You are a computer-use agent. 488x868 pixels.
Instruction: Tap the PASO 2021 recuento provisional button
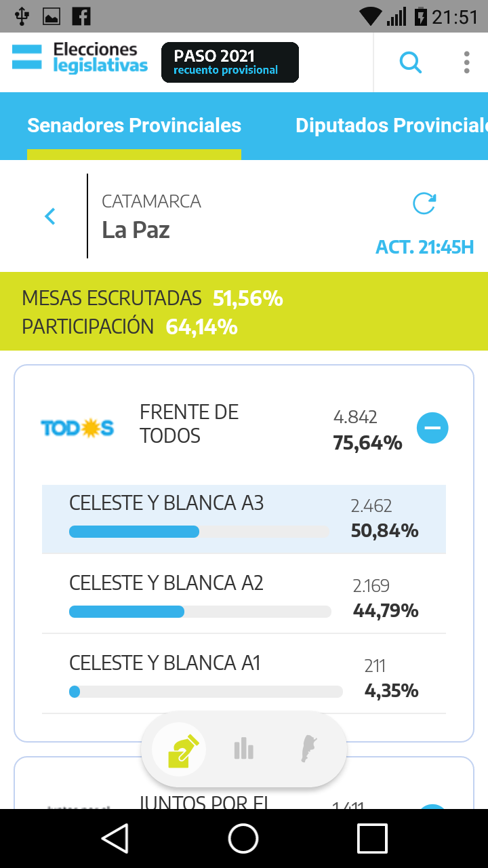click(230, 62)
